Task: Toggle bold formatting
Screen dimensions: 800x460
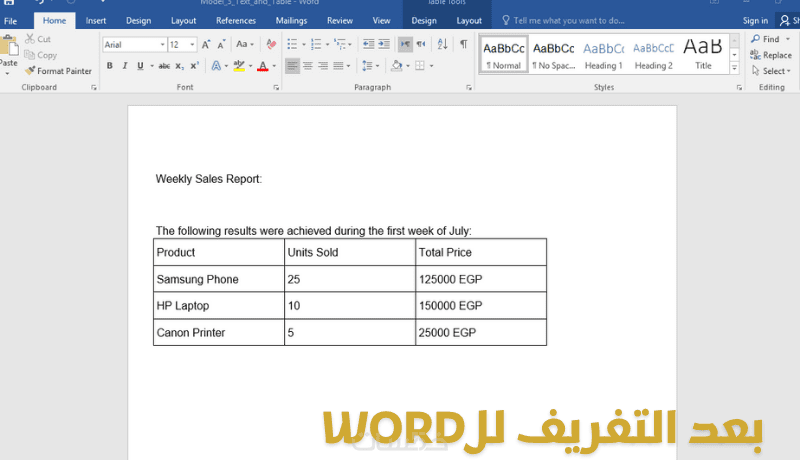Action: [109, 66]
